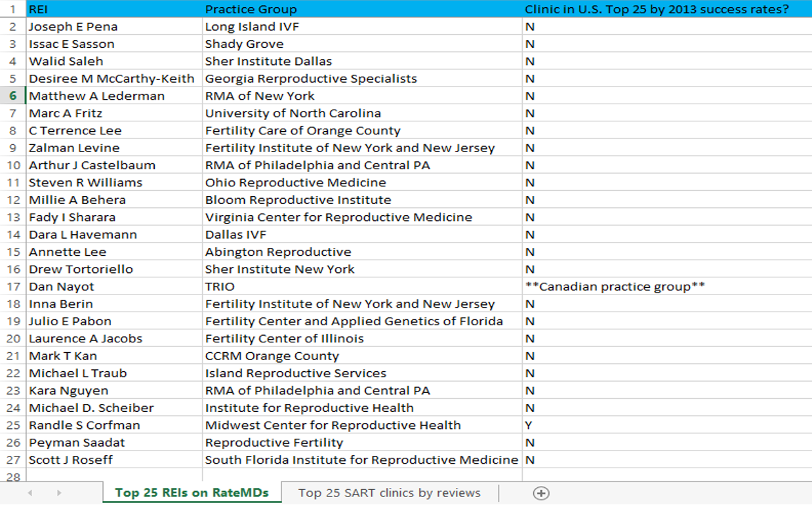Click cell Inna Berin

tap(114, 304)
